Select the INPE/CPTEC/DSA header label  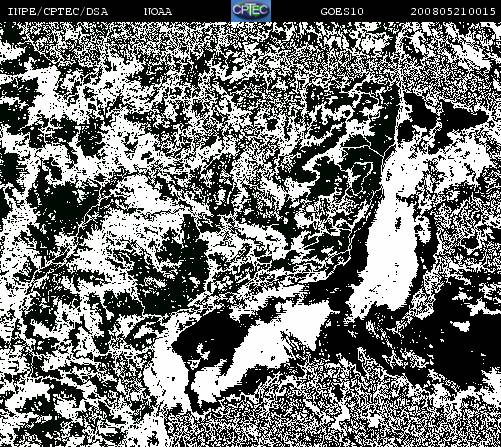[x=58, y=12]
